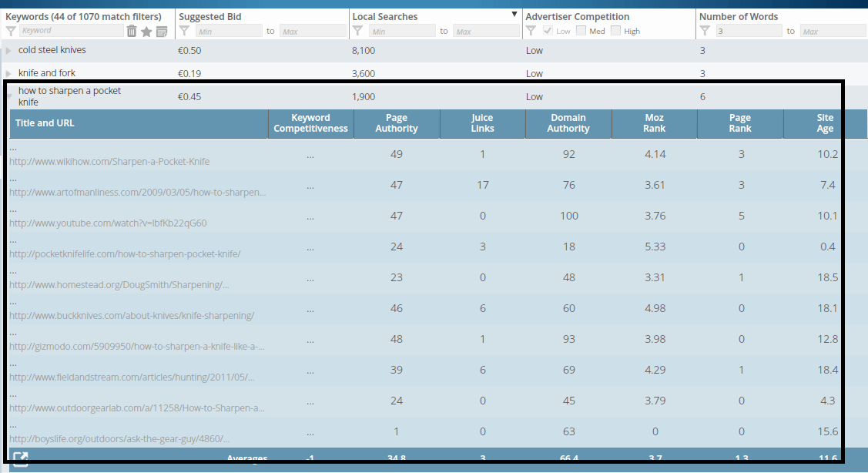Viewport: 868px width, 473px height.
Task: Sort by Page Authority column header
Action: [x=397, y=123]
